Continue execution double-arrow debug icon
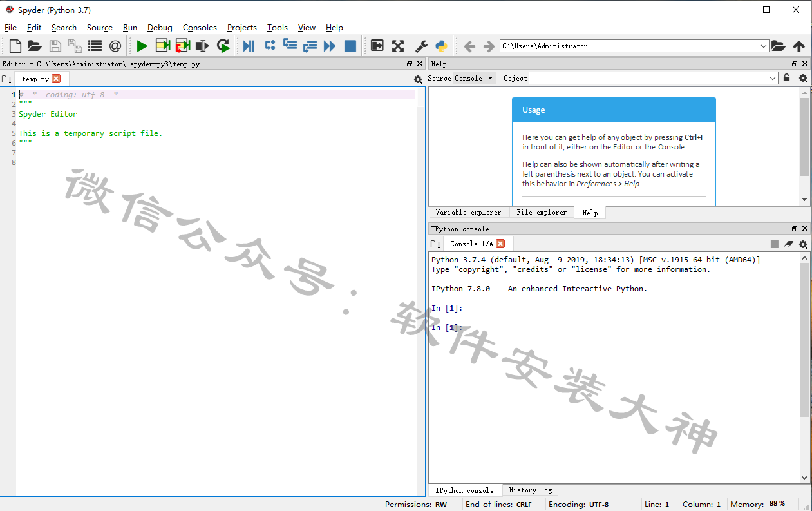The width and height of the screenshot is (812, 511). tap(330, 46)
